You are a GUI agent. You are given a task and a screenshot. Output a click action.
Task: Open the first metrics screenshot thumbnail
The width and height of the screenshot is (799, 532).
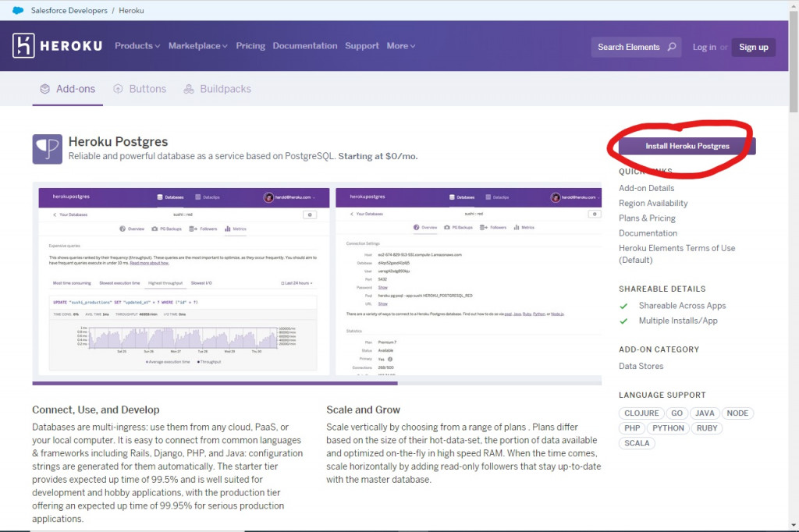point(184,282)
